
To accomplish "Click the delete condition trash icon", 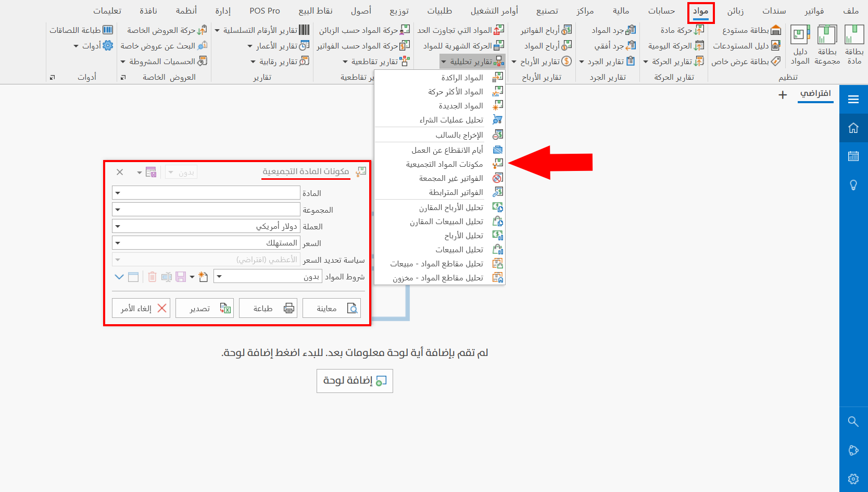I will 152,277.
